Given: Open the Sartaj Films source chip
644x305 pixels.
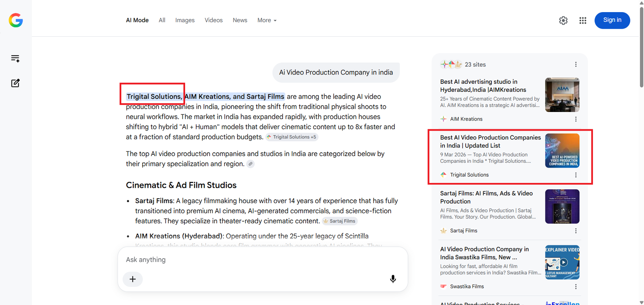Looking at the screenshot, I should point(340,221).
